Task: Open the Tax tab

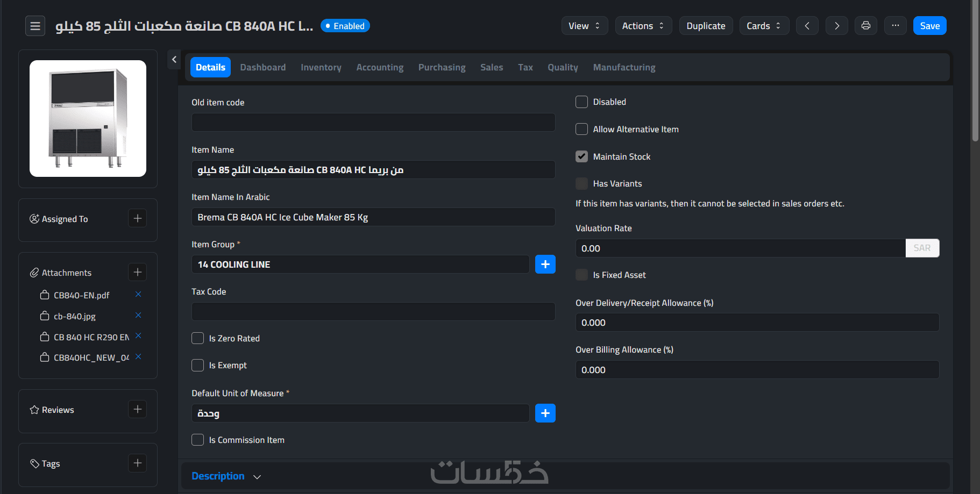Action: (x=525, y=67)
